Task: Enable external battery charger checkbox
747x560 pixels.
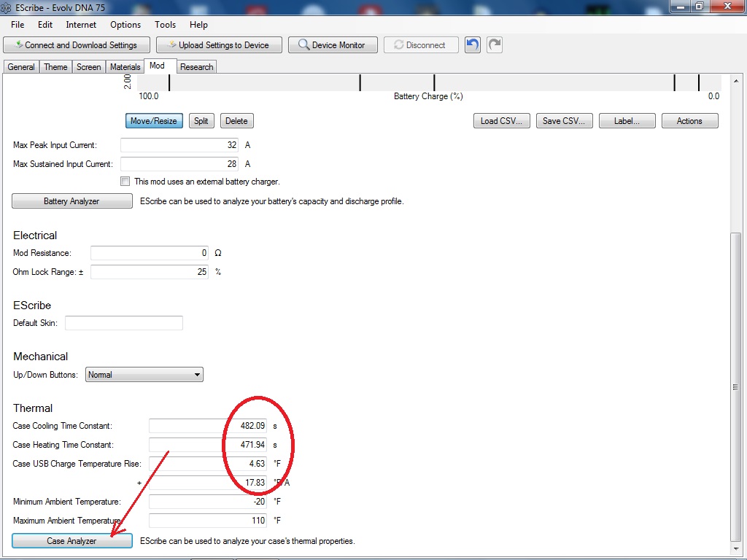Action: click(x=125, y=182)
